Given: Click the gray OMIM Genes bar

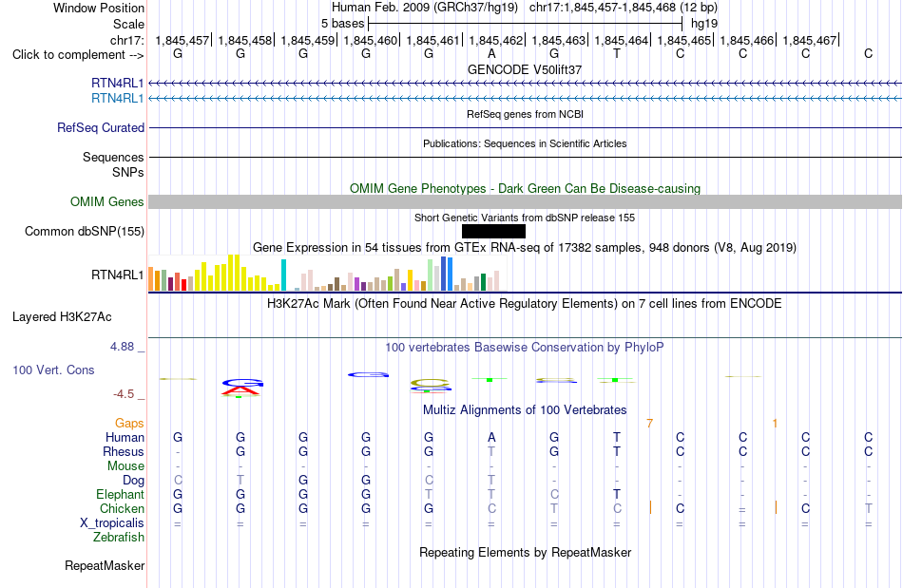Looking at the screenshot, I should point(526,202).
